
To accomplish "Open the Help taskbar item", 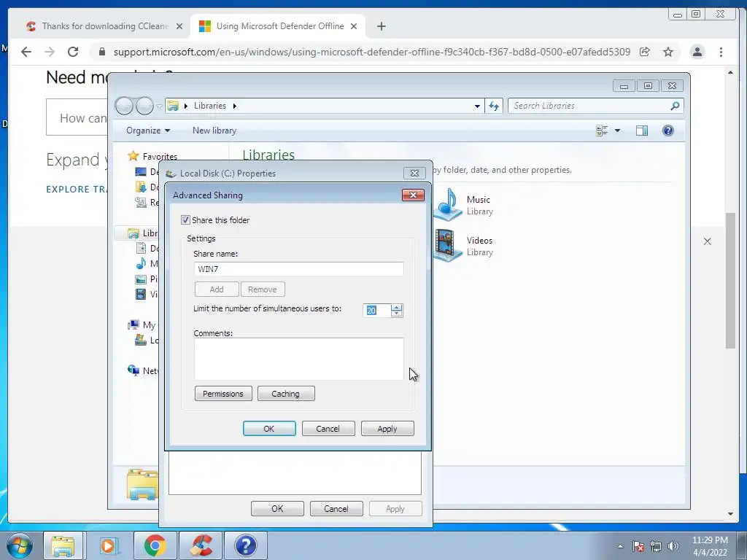I will pyautogui.click(x=246, y=545).
